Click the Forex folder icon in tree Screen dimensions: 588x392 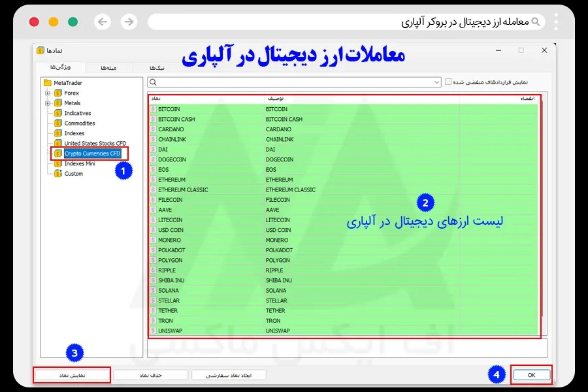pyautogui.click(x=58, y=93)
